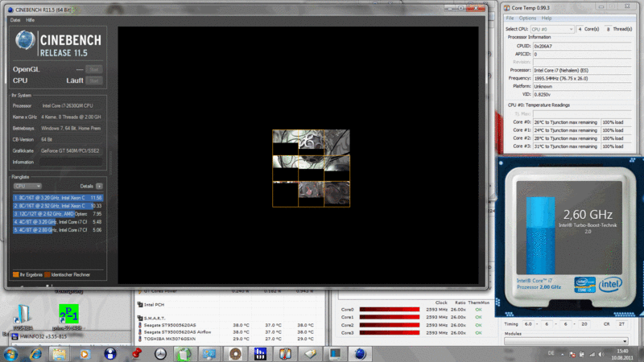Open the blue folder desktop shortcut icon

(x=23, y=314)
